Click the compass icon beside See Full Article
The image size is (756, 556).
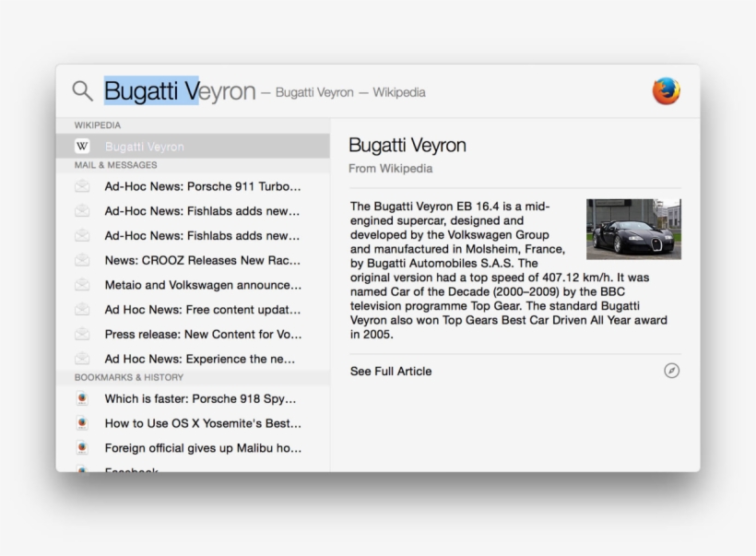(x=671, y=371)
